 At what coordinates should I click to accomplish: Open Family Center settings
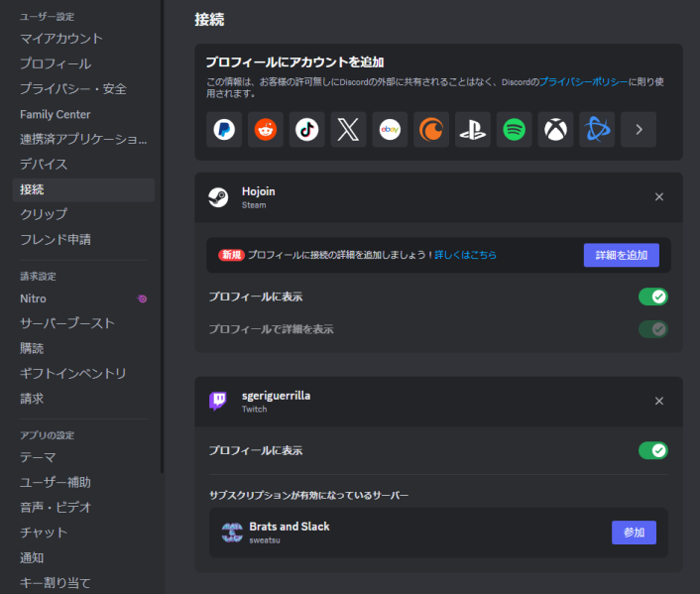83,114
